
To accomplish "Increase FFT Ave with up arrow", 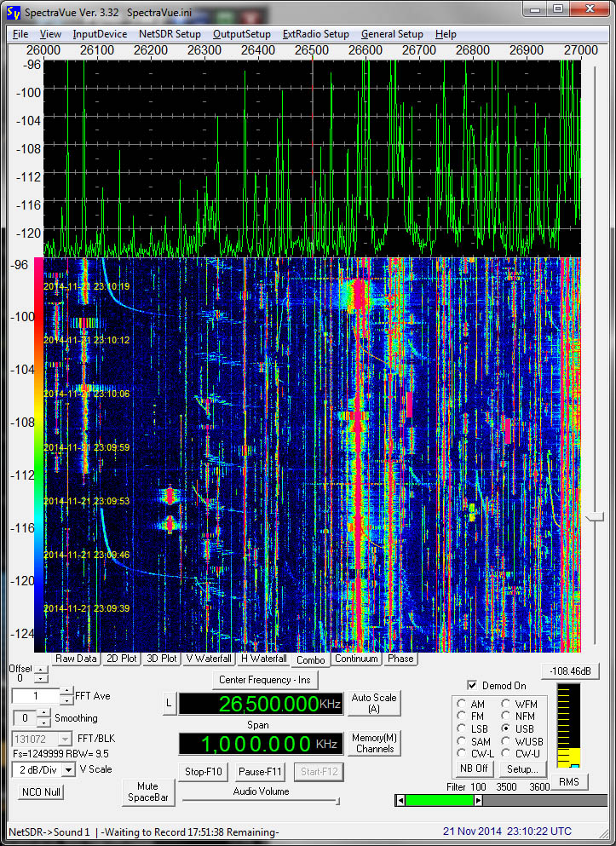I will point(66,691).
